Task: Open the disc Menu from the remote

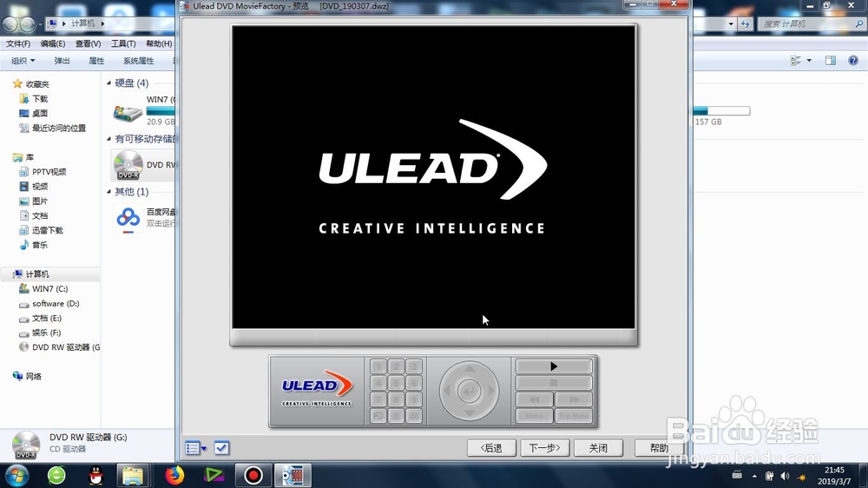Action: coord(534,415)
